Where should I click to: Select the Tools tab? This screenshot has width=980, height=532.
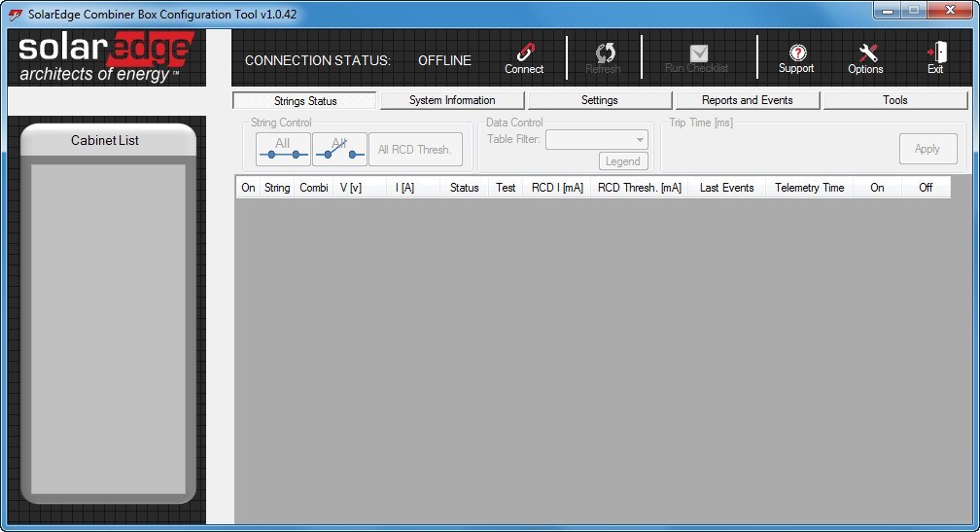pos(895,100)
